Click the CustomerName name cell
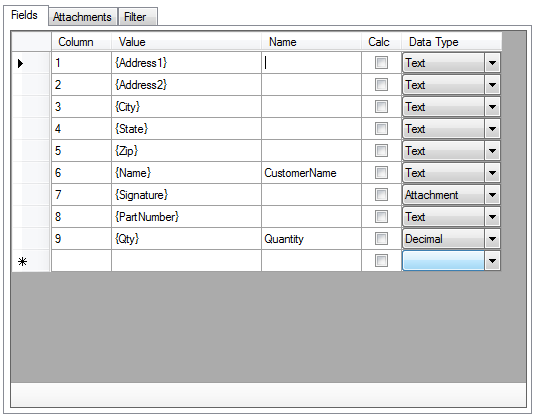The width and height of the screenshot is (536, 418). [311, 173]
